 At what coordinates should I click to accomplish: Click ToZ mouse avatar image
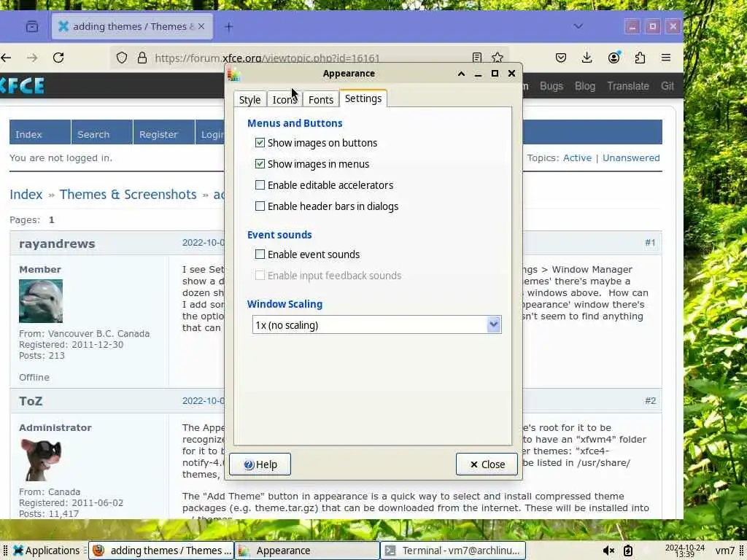pos(41,459)
